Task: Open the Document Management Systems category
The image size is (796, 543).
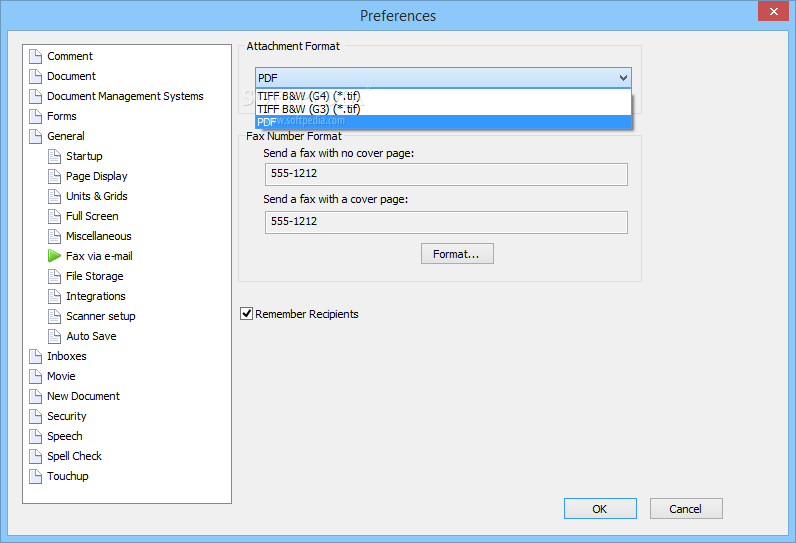Action: [125, 96]
